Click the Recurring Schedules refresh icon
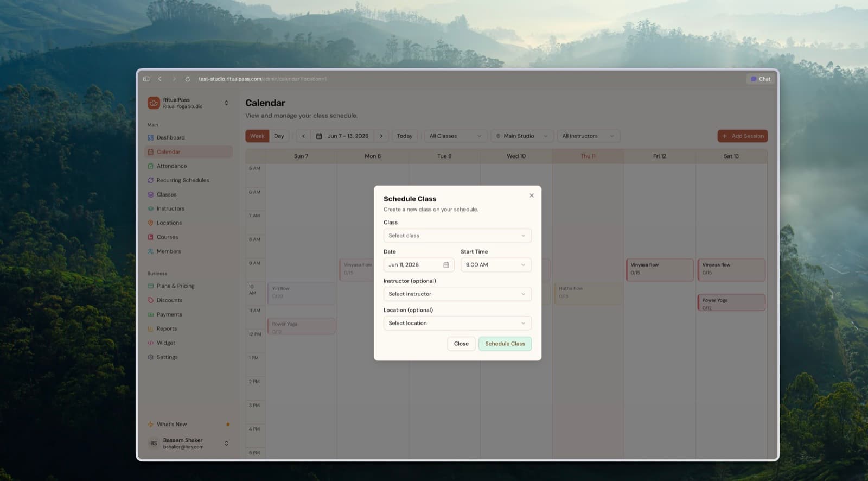Image resolution: width=868 pixels, height=481 pixels. 151,180
